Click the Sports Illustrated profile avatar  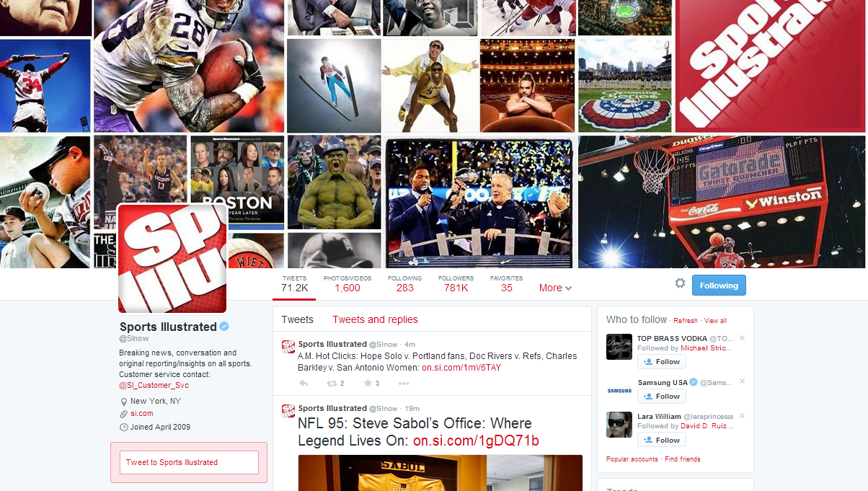tap(172, 258)
